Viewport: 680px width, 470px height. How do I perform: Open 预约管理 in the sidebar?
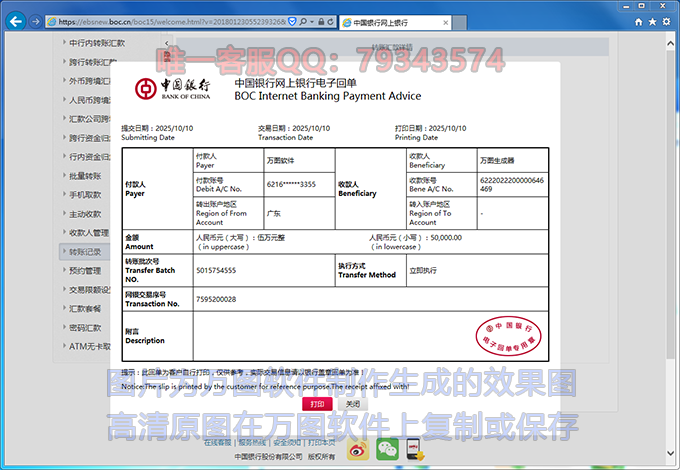pos(85,270)
